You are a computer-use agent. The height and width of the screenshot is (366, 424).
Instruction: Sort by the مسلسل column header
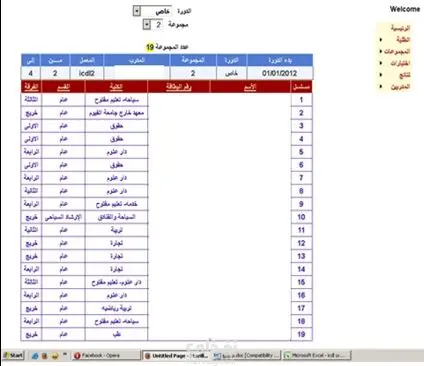click(301, 87)
